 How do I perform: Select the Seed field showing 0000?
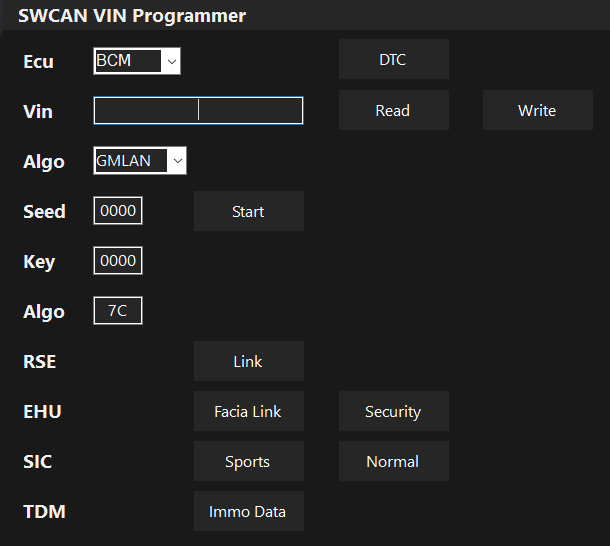click(118, 211)
